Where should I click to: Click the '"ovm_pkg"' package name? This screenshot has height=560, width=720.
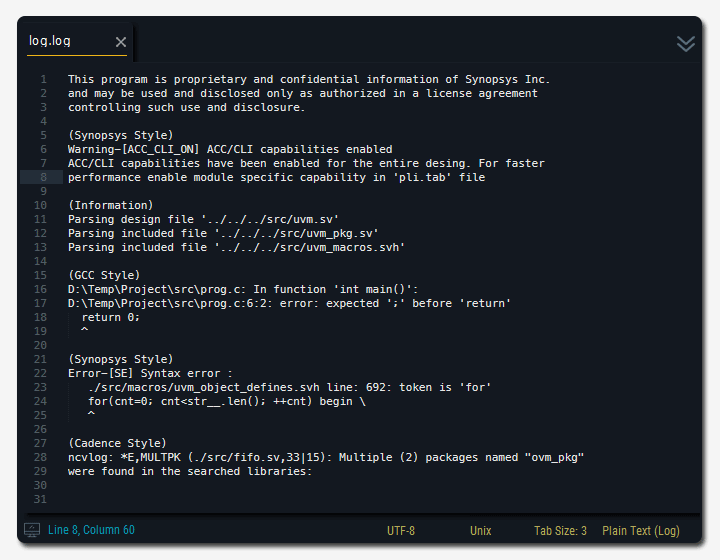(x=554, y=458)
